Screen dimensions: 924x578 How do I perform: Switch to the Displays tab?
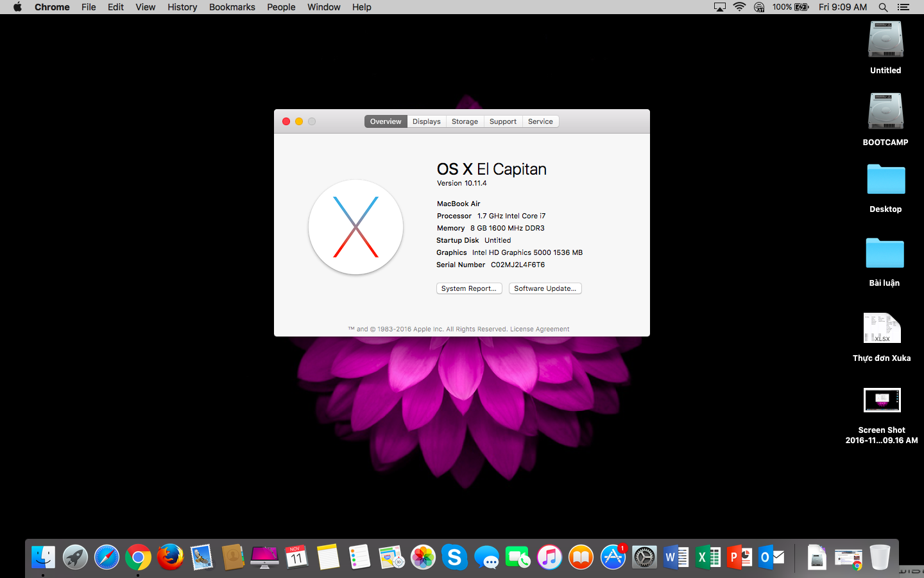(x=427, y=121)
